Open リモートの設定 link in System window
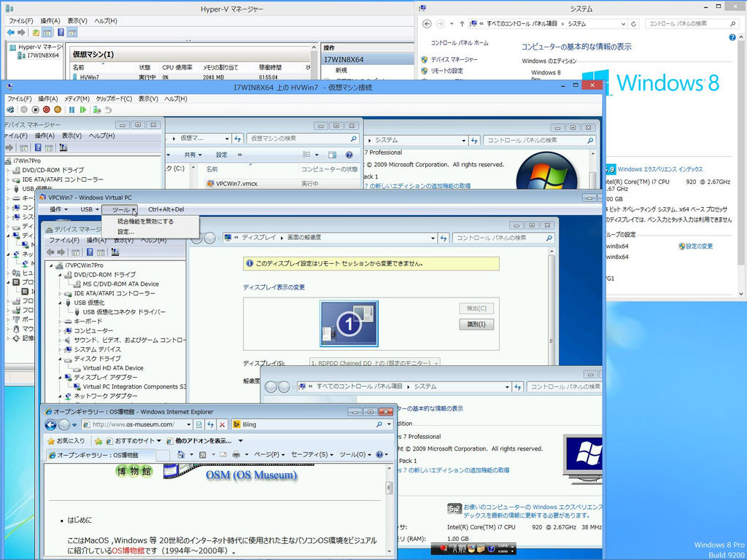Image resolution: width=747 pixels, height=560 pixels. (447, 71)
